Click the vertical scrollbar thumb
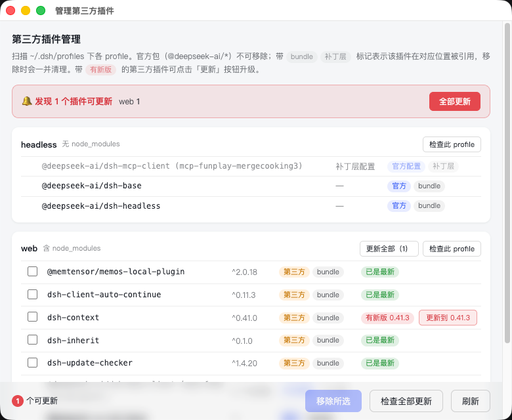 [x=507, y=182]
